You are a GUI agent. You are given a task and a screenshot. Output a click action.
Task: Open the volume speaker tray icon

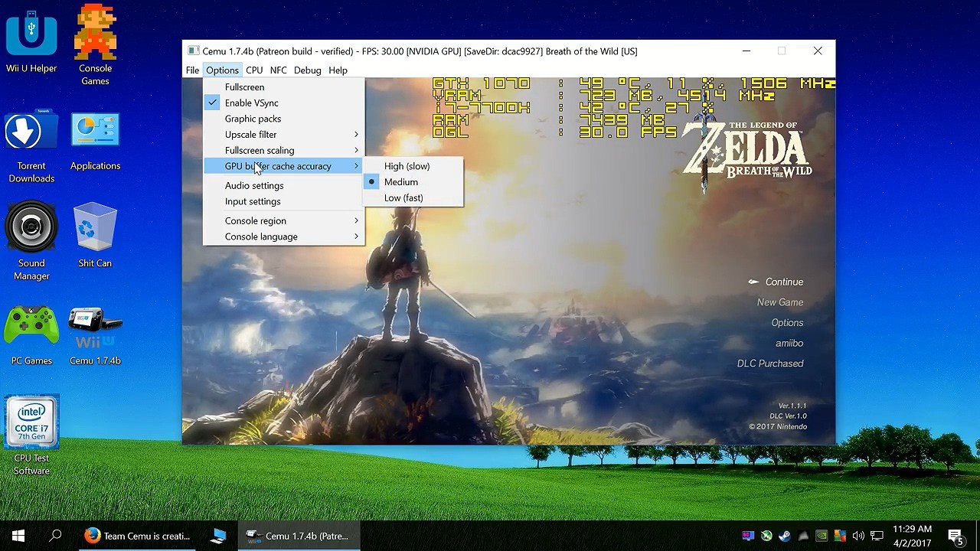tap(858, 536)
